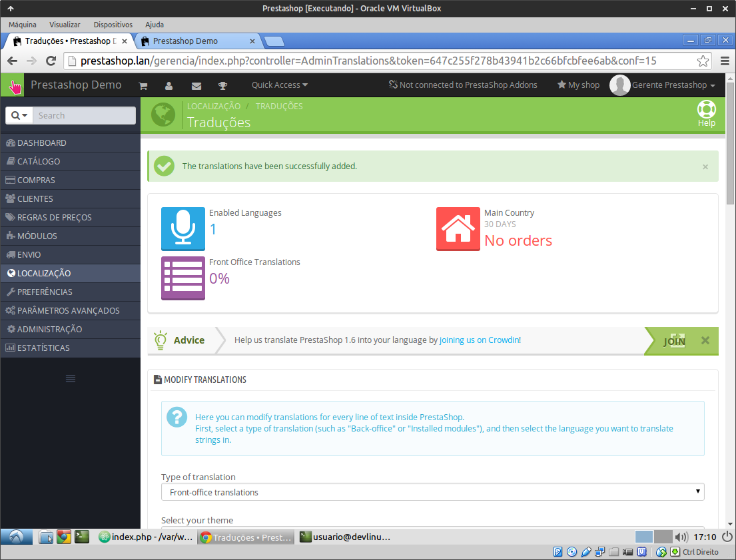Switch to usuario@devlinu terminal window
Screen dimensions: 736x560
pos(346,537)
